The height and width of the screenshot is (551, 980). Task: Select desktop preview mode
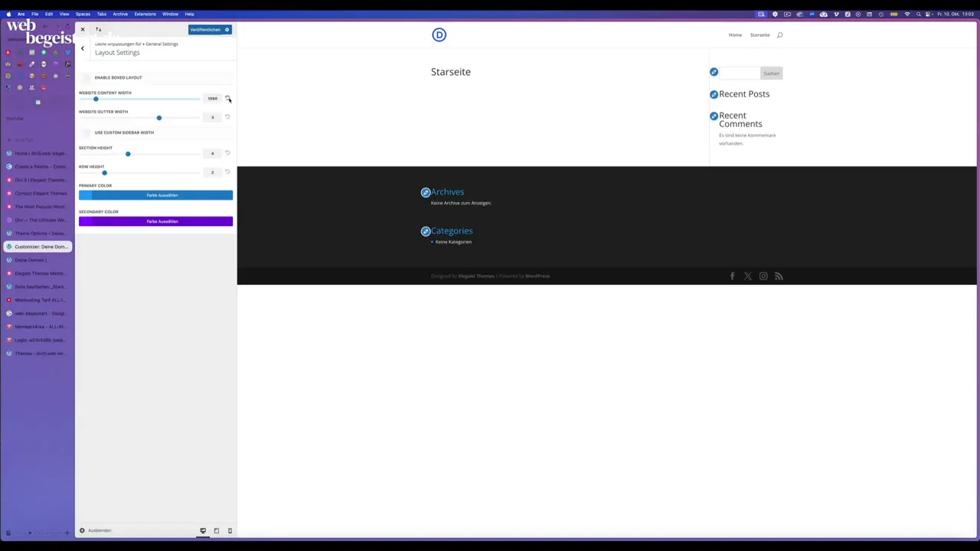coord(203,530)
